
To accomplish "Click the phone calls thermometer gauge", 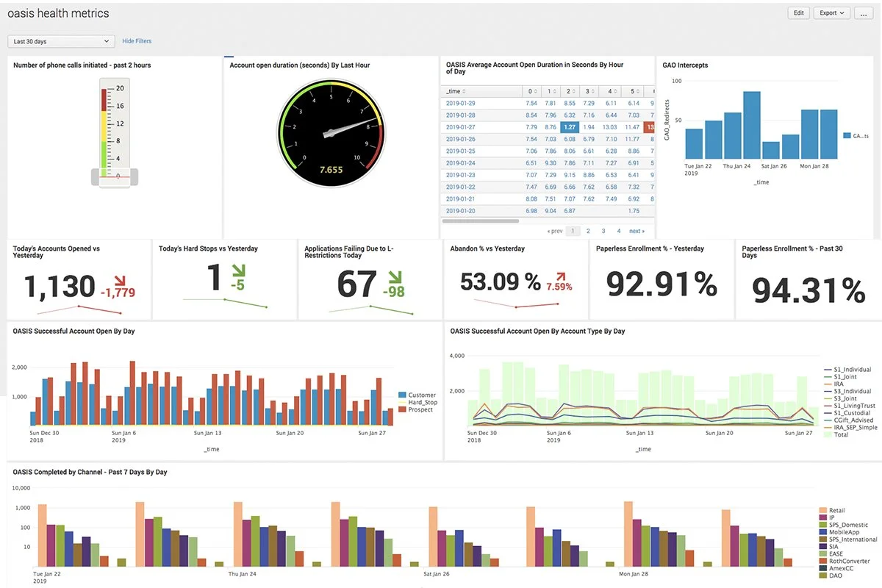I will pyautogui.click(x=113, y=134).
